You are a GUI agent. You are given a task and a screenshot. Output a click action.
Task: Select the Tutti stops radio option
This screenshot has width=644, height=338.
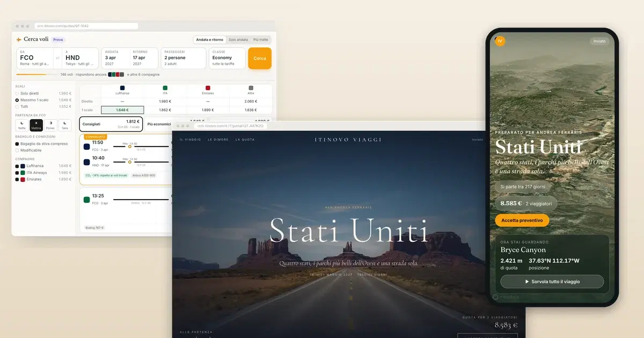(17, 106)
